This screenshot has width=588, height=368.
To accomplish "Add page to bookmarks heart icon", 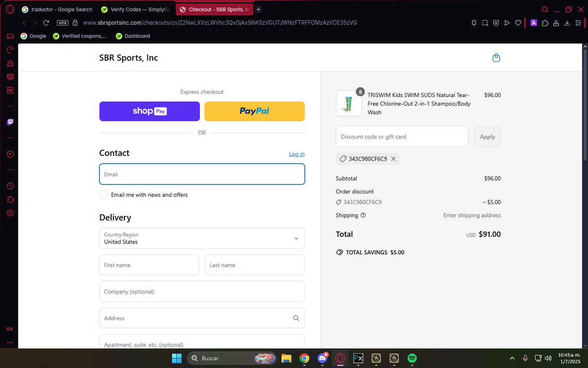I will point(518,23).
